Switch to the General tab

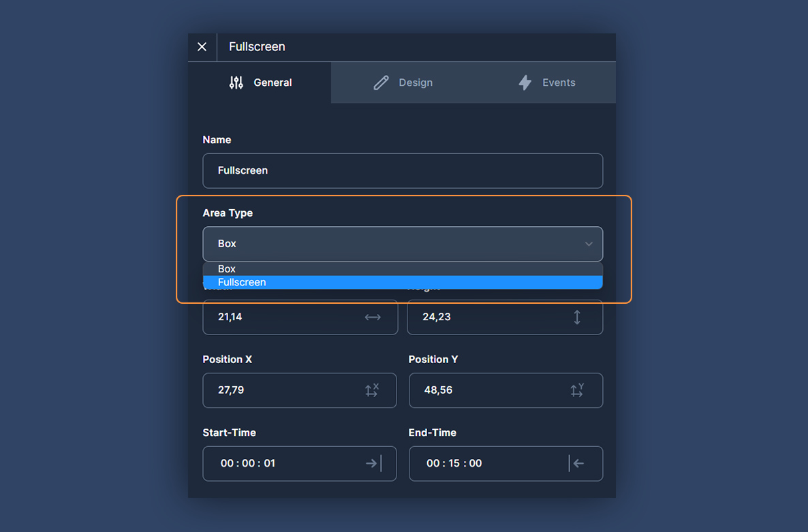point(260,82)
